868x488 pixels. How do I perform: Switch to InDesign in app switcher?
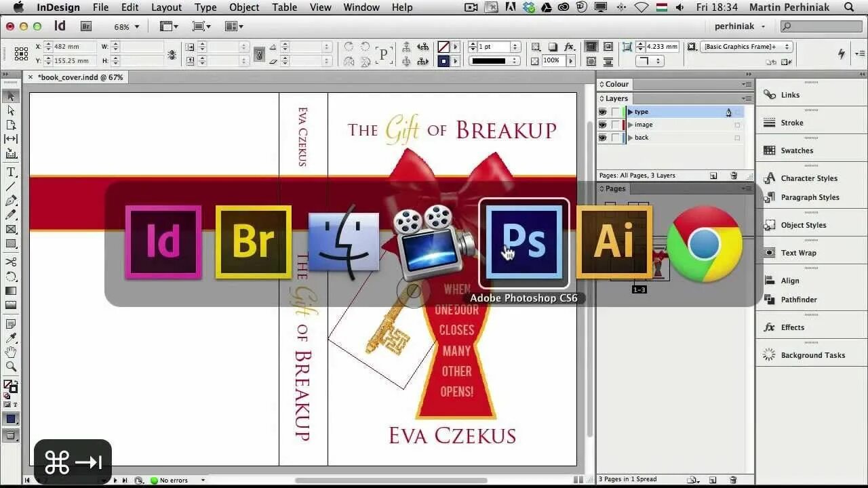point(163,243)
